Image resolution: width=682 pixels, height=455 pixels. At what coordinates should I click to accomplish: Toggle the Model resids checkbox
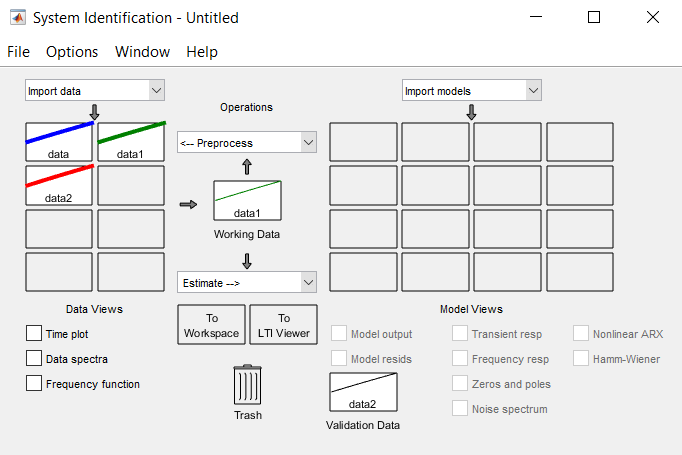coord(339,358)
